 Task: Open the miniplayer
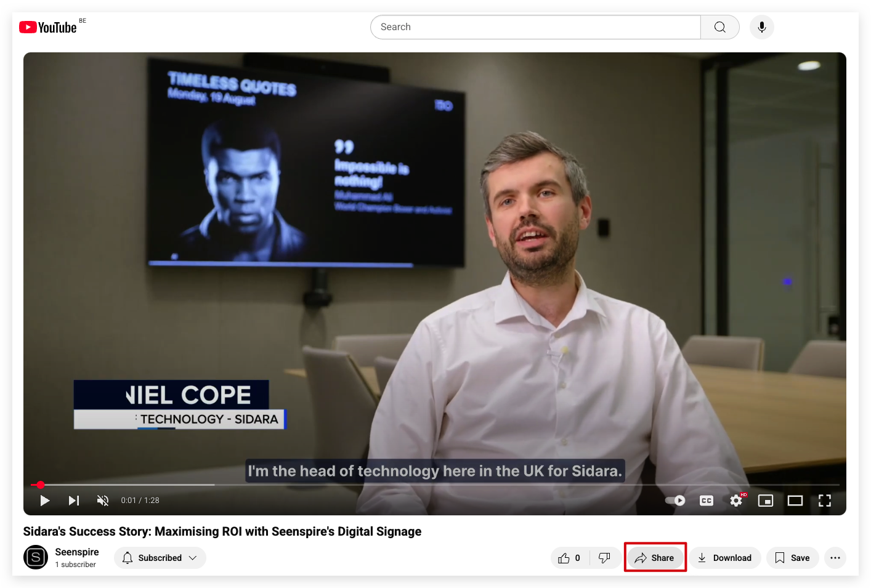click(766, 501)
